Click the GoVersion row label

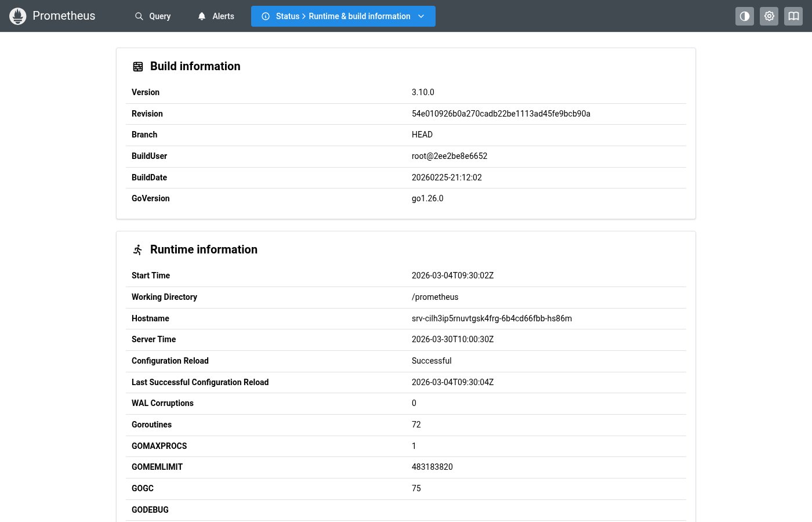click(x=151, y=198)
